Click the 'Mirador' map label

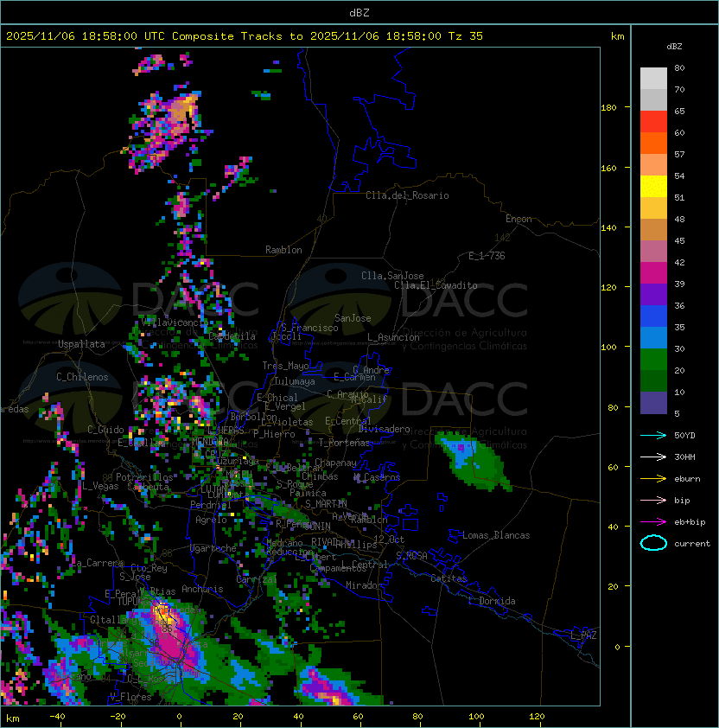[x=365, y=585]
